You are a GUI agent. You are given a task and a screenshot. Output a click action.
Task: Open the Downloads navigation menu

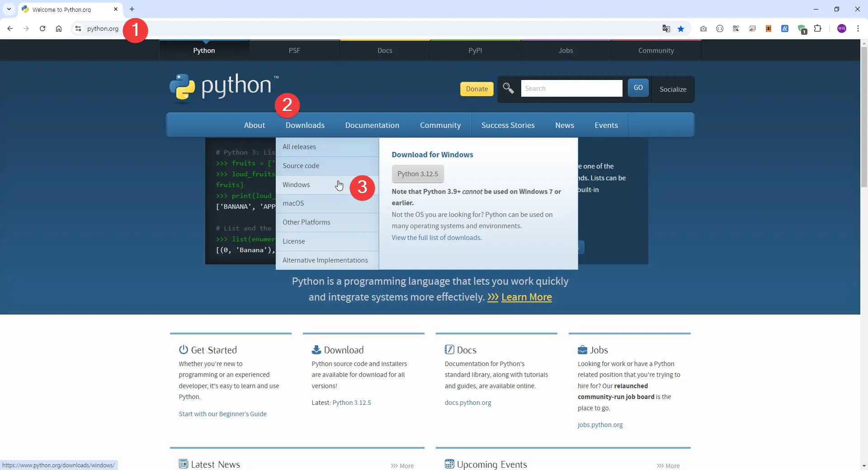pyautogui.click(x=305, y=125)
